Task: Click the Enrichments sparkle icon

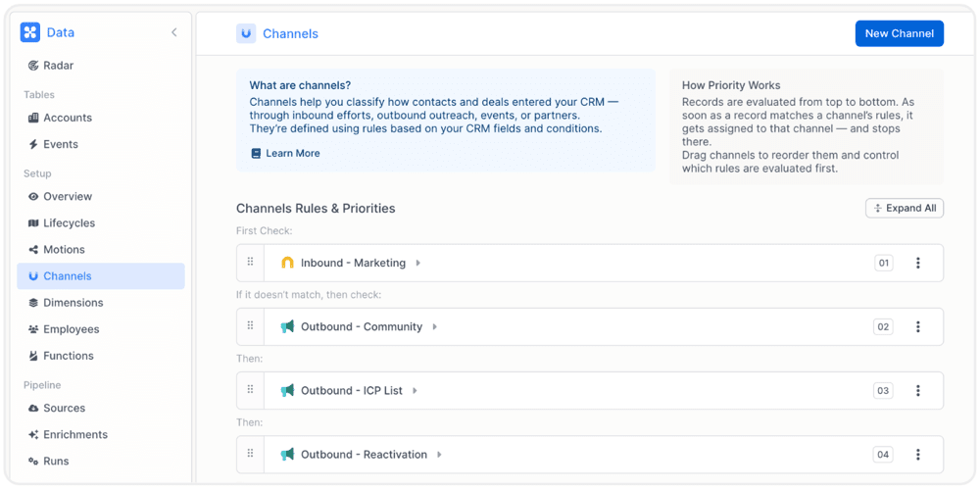Action: pos(33,434)
